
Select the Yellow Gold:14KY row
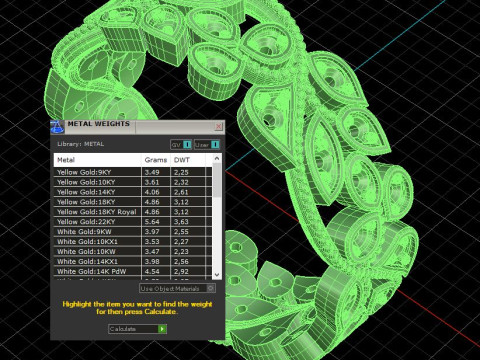pos(133,192)
